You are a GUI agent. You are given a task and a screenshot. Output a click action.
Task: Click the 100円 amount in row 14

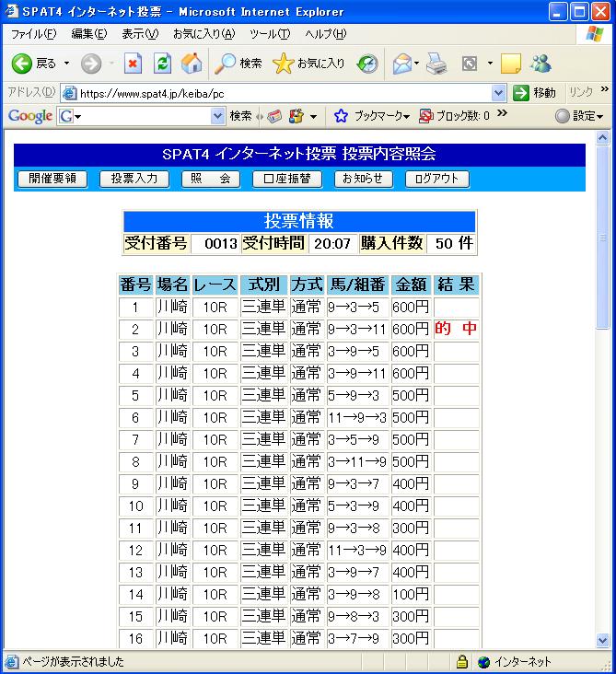point(411,595)
